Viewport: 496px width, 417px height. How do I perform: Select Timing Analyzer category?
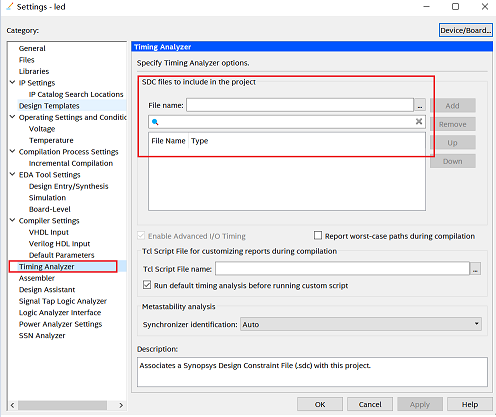click(46, 267)
